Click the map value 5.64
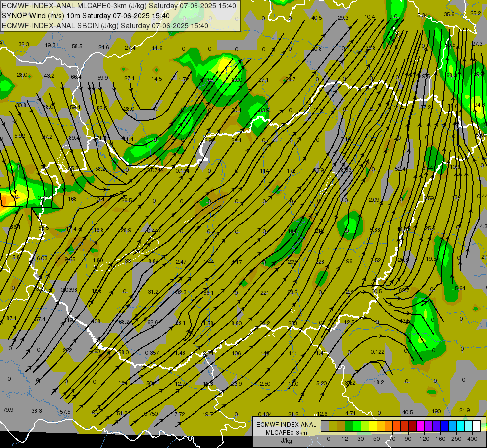 460,288
